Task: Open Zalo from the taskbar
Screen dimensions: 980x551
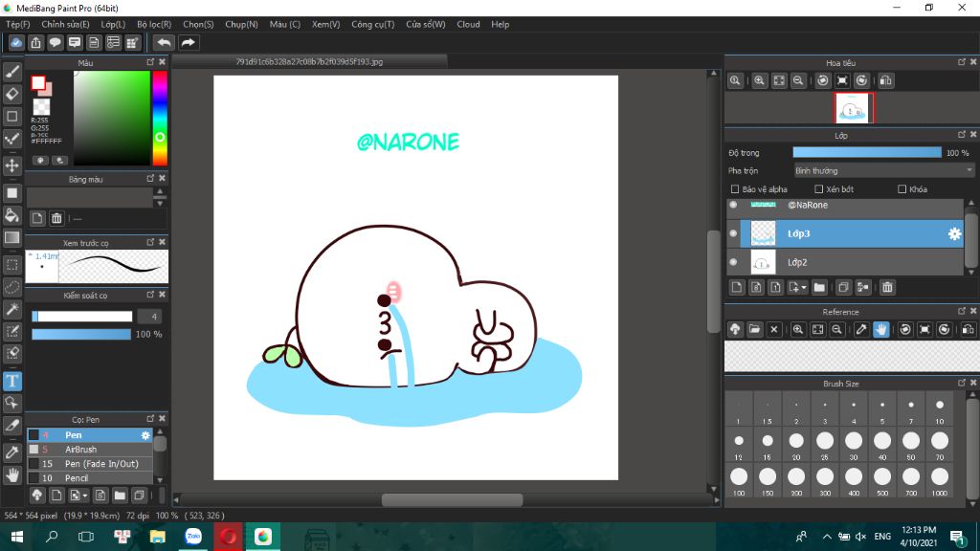Action: 193,537
